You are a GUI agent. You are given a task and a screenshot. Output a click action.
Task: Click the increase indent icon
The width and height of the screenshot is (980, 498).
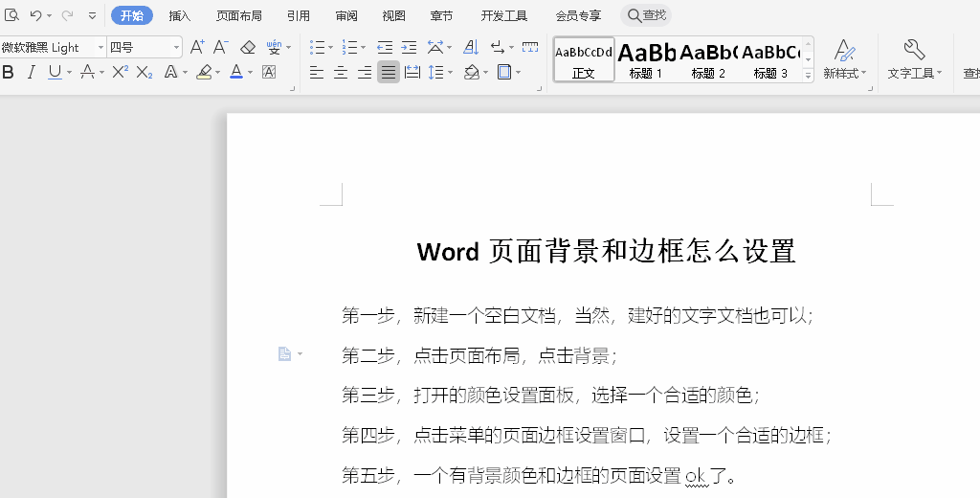coord(409,47)
